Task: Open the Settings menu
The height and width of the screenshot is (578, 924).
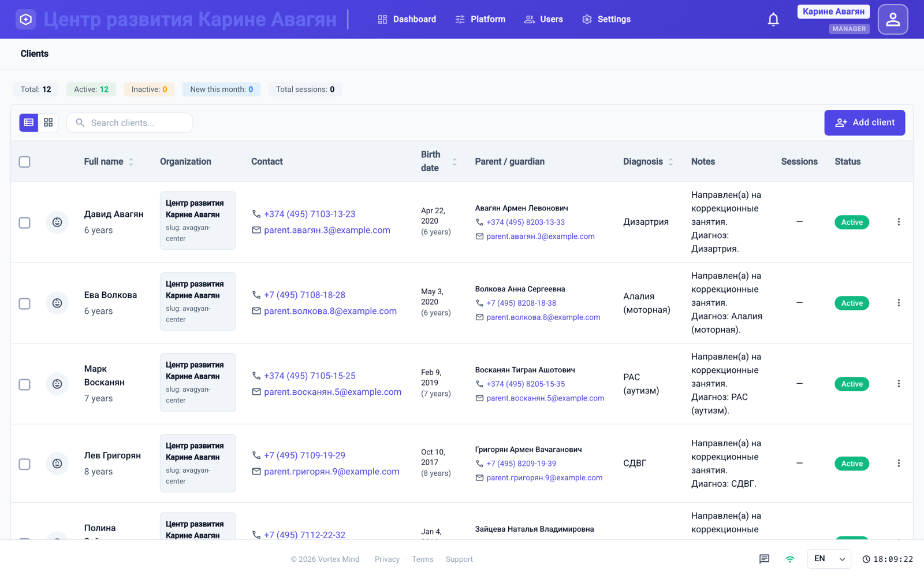Action: tap(606, 19)
